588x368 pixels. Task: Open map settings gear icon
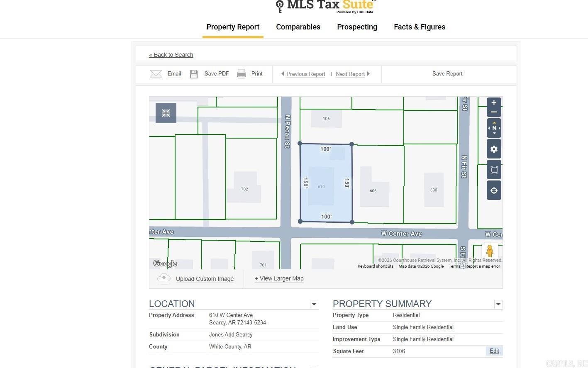(494, 149)
